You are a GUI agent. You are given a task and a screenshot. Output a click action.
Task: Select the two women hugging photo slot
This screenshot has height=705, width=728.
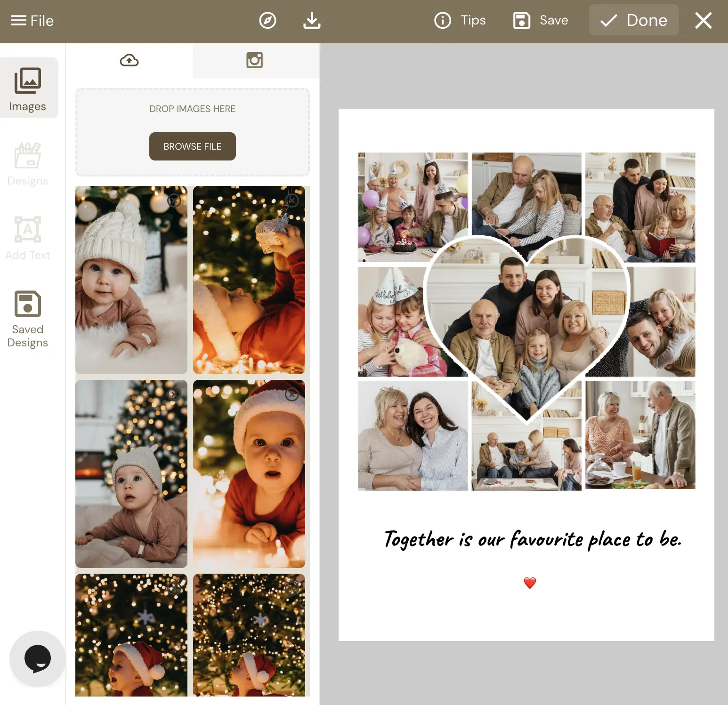click(413, 436)
